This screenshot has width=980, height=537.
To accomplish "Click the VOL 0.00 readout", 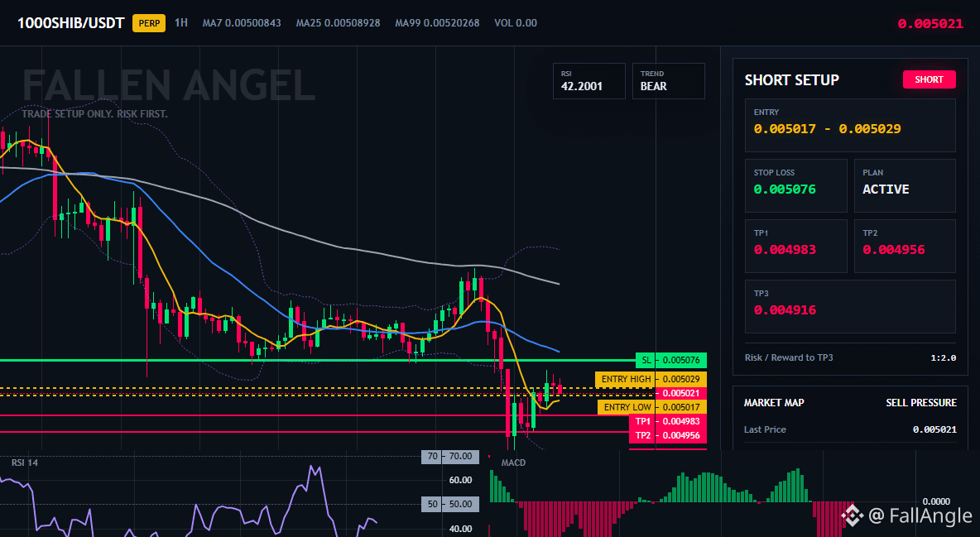I will 516,23.
